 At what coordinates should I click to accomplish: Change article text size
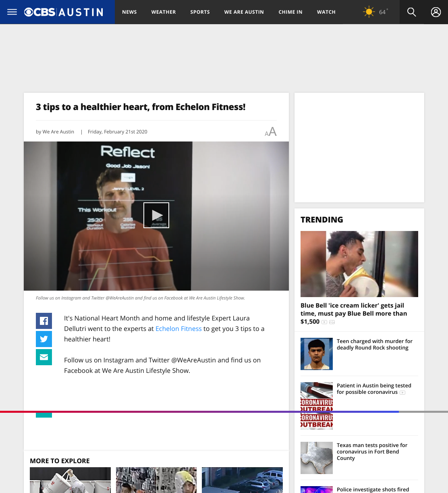271,132
